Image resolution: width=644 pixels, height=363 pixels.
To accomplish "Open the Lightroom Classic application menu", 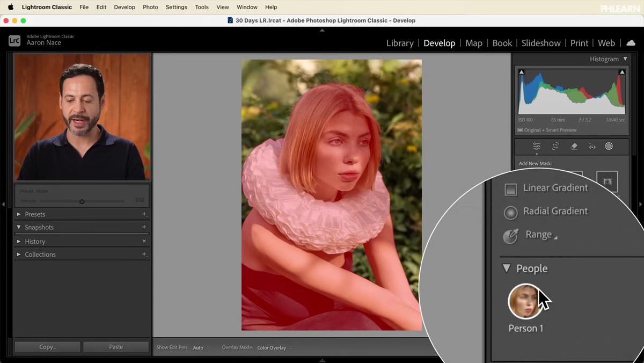I will (x=47, y=7).
